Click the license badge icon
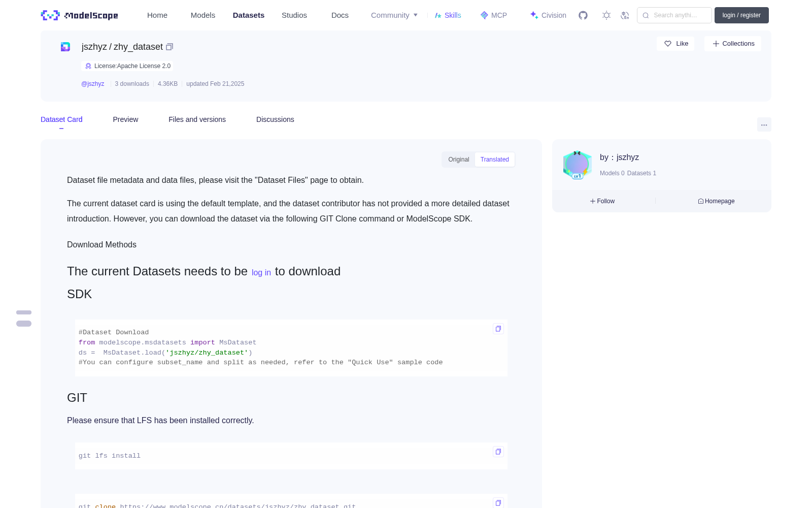Viewport: 812px width, 508px height. click(88, 66)
